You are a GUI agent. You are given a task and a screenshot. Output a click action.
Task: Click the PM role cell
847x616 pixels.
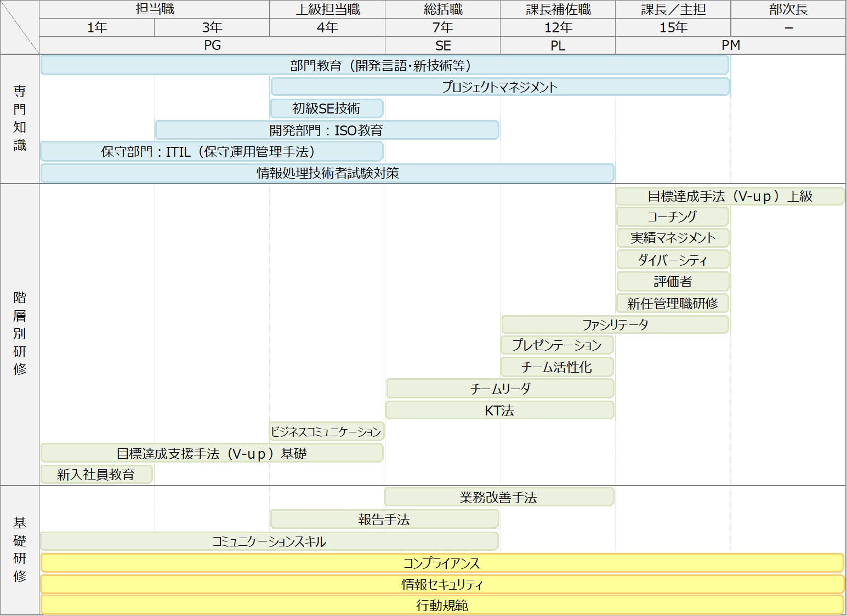pyautogui.click(x=731, y=45)
